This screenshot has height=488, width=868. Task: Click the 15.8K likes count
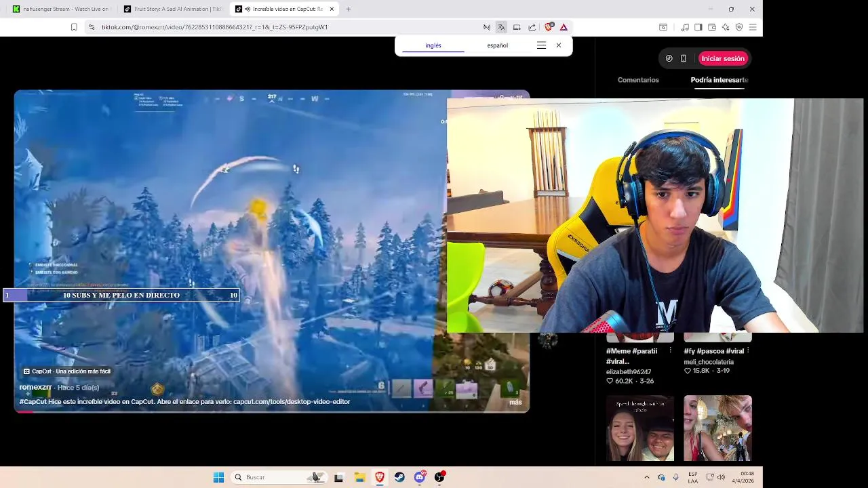click(x=697, y=371)
